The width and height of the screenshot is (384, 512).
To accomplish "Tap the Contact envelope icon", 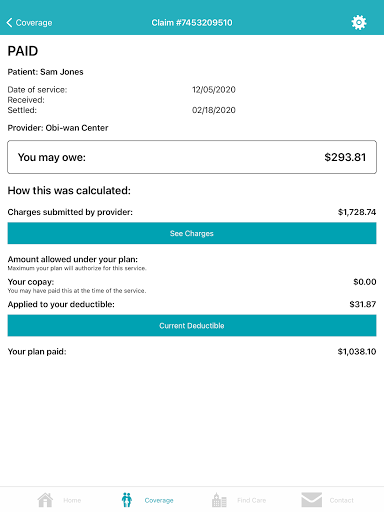I will pos(311,500).
